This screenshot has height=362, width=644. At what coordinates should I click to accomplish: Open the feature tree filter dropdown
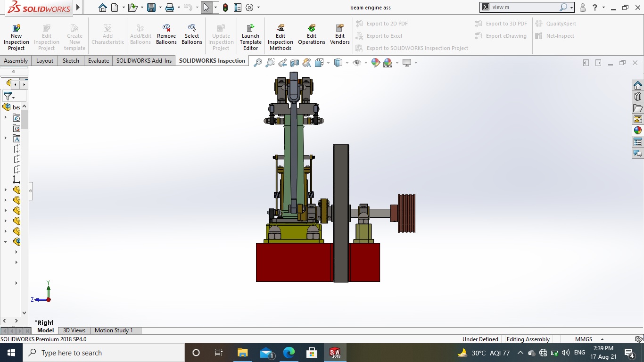pos(9,96)
